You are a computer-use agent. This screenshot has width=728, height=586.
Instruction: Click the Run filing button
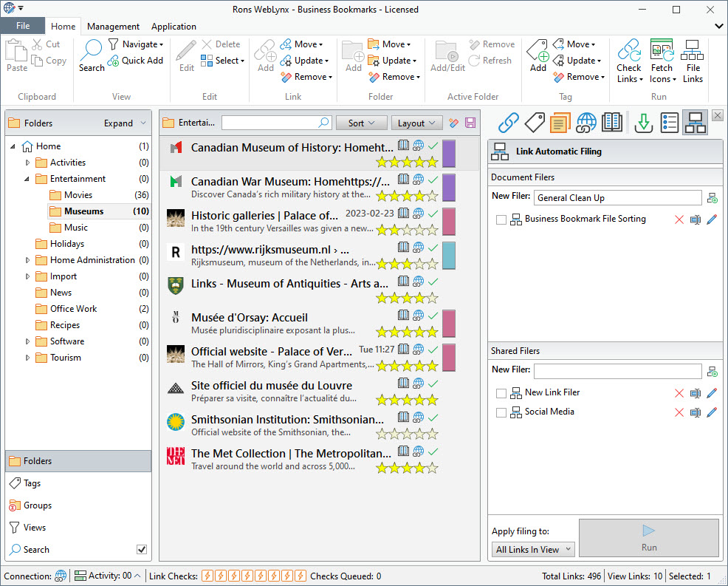(x=648, y=538)
